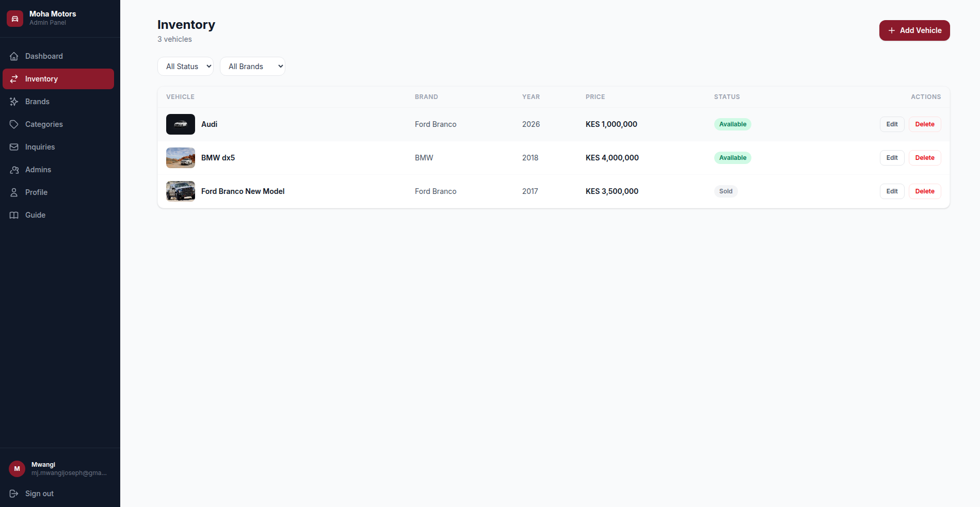
Task: Click the Profile person icon
Action: (14, 192)
